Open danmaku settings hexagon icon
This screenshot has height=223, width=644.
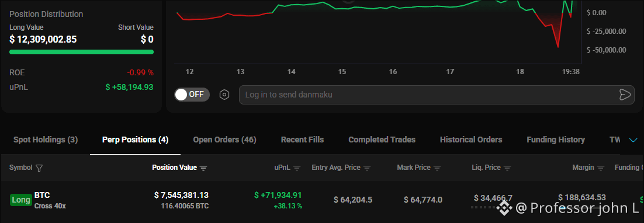pos(224,95)
